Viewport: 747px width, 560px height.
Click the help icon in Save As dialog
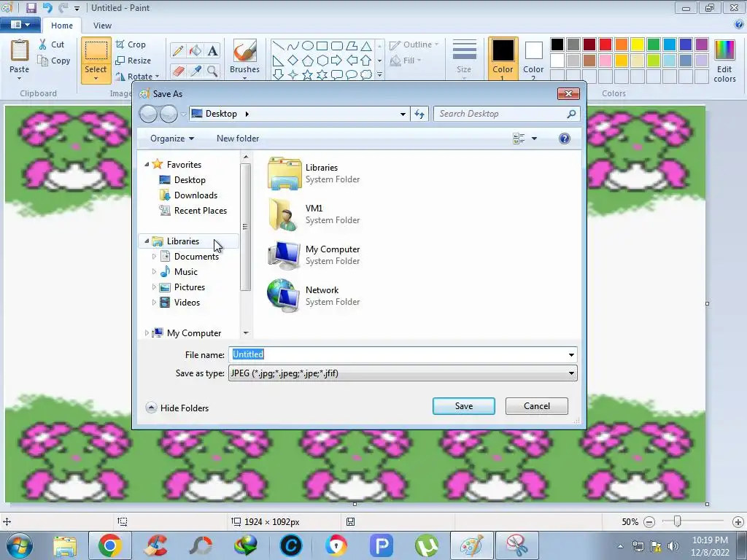click(x=565, y=139)
